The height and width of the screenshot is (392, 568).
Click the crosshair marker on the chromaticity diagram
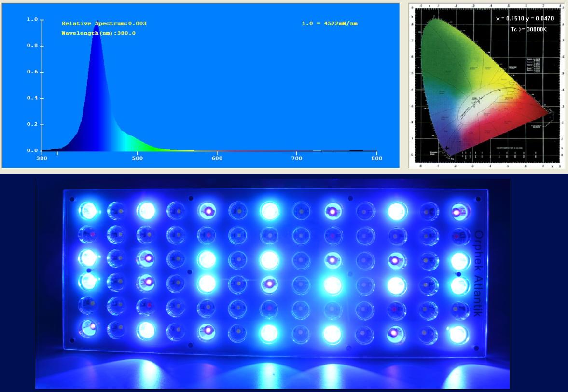tap(447, 148)
